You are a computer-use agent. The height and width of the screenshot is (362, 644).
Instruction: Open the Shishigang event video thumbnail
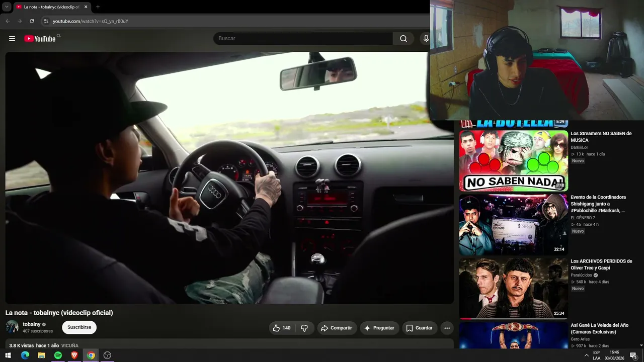(513, 225)
